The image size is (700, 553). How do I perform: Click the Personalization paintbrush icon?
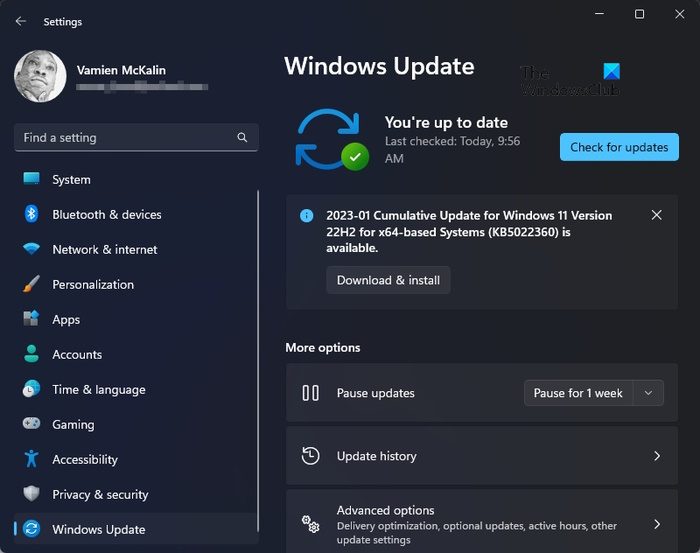point(31,284)
